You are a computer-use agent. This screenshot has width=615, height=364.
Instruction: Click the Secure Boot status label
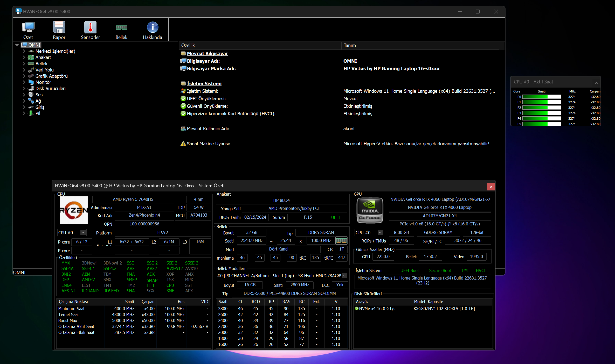440,270
